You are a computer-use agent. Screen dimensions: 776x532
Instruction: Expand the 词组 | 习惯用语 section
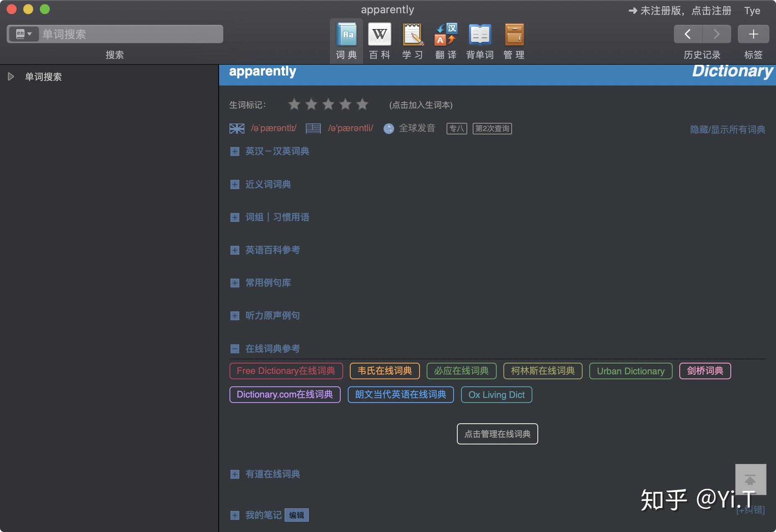pyautogui.click(x=235, y=217)
